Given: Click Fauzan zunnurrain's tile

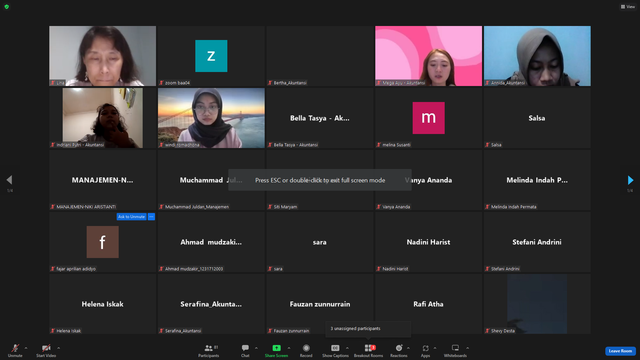Looking at the screenshot, I should [x=320, y=304].
